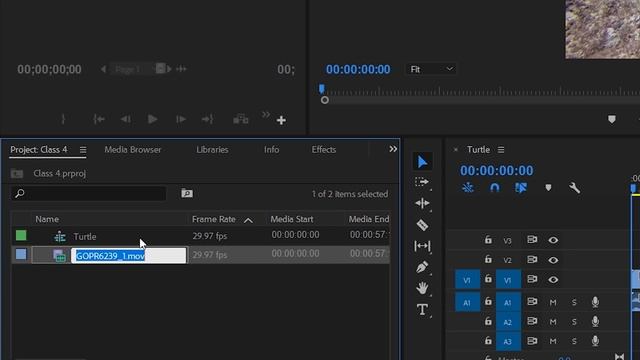
Task: Switch to Info tab
Action: [271, 149]
